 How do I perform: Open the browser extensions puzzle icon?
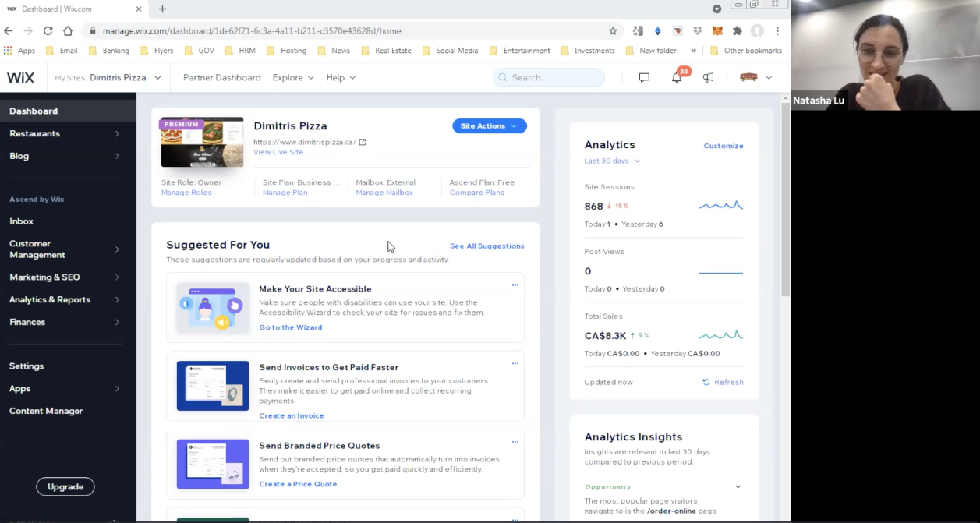[737, 31]
